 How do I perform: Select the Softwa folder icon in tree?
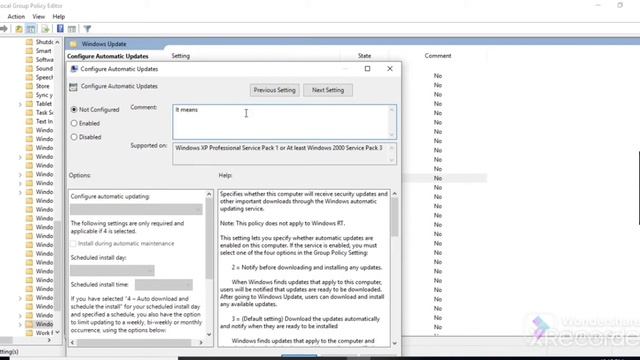[x=29, y=60]
